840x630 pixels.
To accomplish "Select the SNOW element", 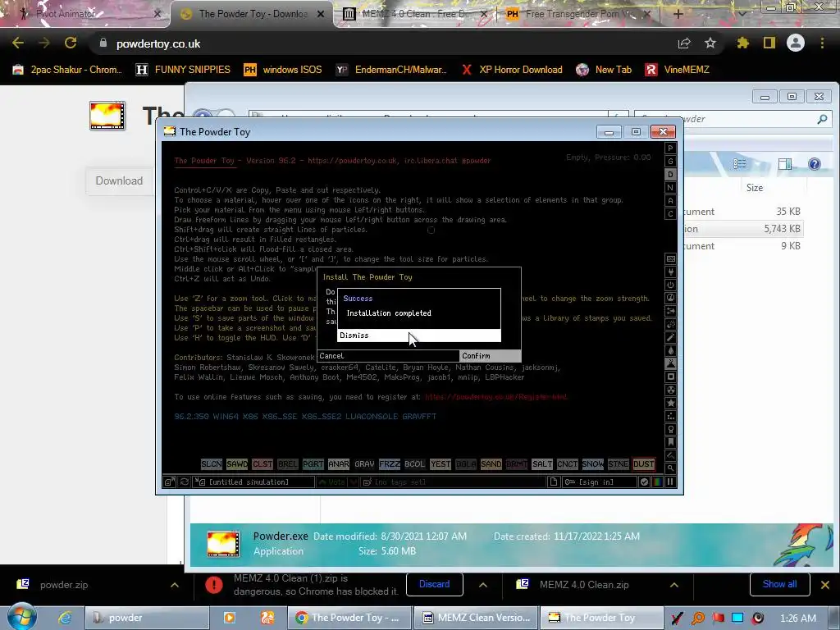I will [x=592, y=464].
